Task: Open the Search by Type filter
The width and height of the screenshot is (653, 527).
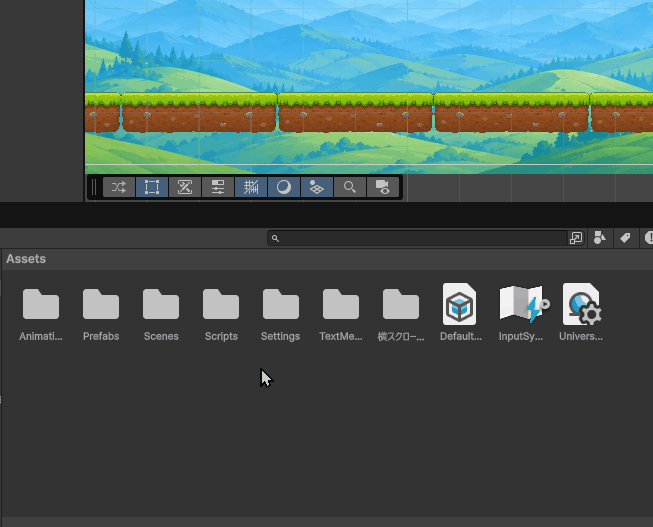Action: pos(600,238)
